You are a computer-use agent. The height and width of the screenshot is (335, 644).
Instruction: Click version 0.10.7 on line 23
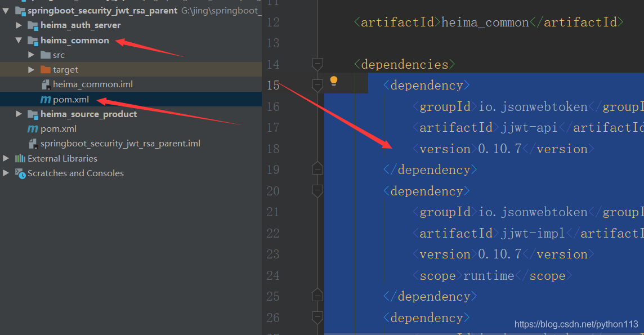(500, 254)
